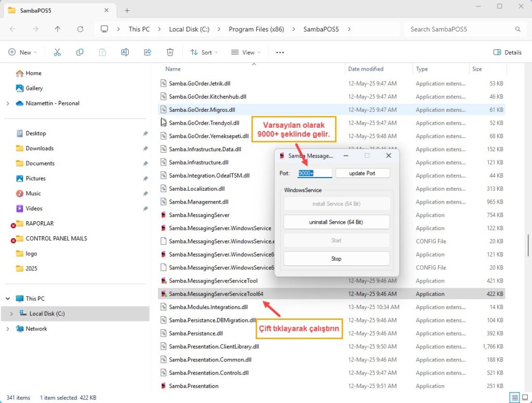
Task: Click the Delete trash icon
Action: coord(170,52)
